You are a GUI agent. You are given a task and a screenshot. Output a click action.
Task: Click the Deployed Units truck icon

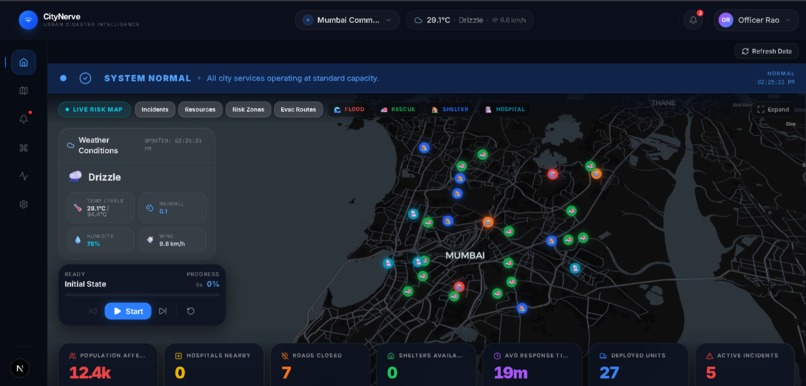click(x=603, y=356)
